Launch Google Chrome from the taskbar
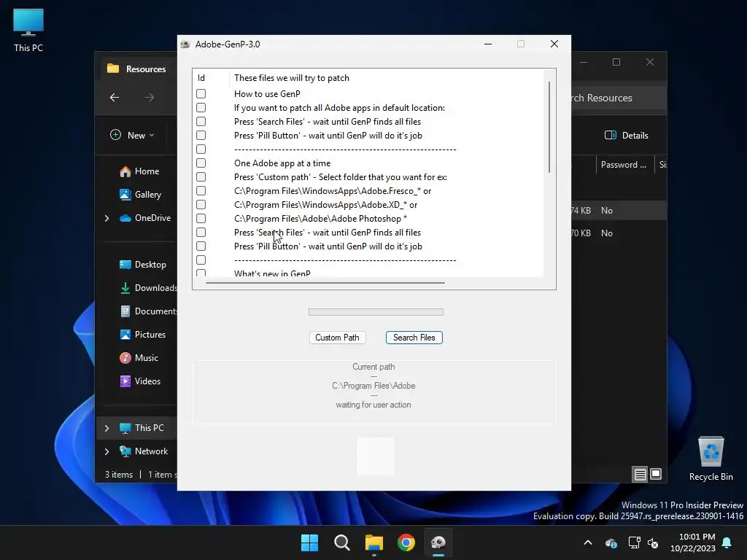This screenshot has width=747, height=560. coord(406,542)
